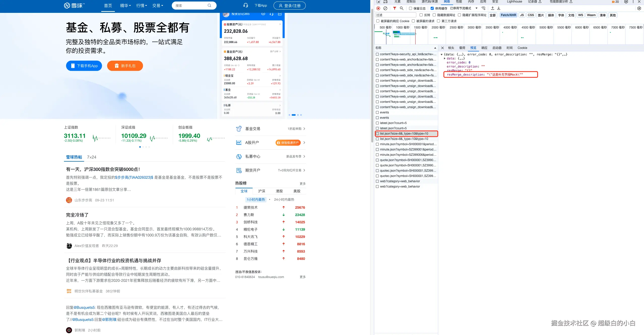The image size is (644, 335).
Task: Click the 2000 毫秒 timeline marker
Action: (438, 27)
